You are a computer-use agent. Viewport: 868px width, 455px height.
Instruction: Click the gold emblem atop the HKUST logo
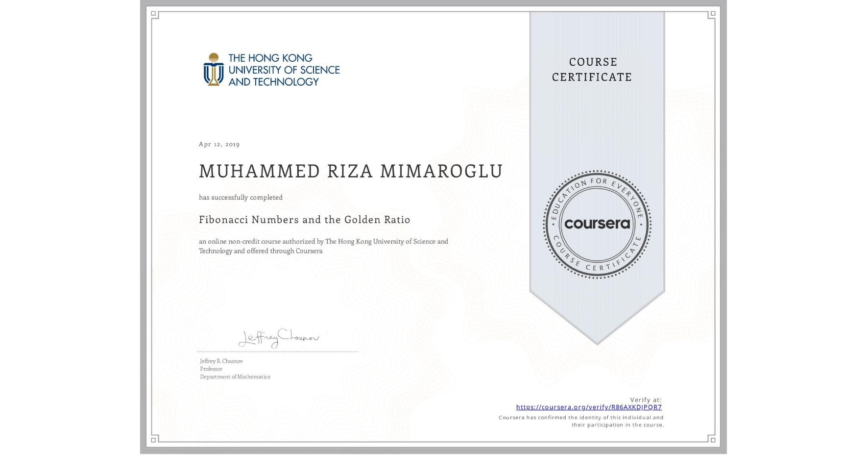(x=213, y=55)
